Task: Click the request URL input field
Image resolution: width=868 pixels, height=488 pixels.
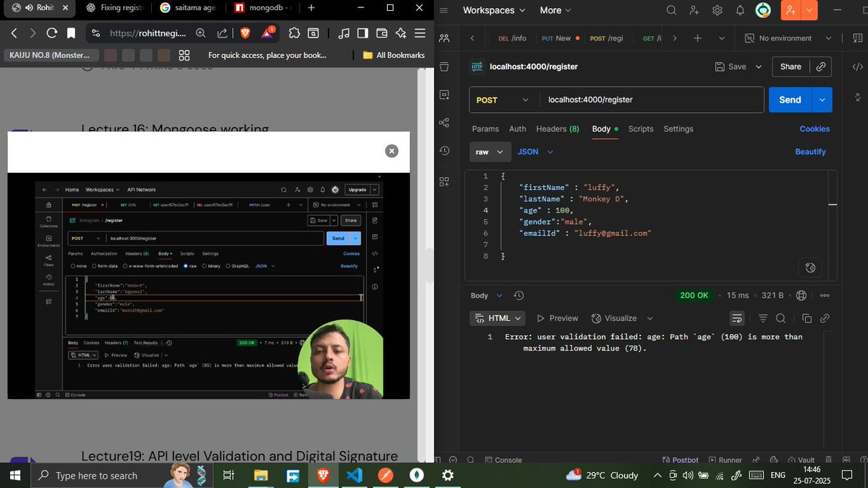Action: [651, 100]
